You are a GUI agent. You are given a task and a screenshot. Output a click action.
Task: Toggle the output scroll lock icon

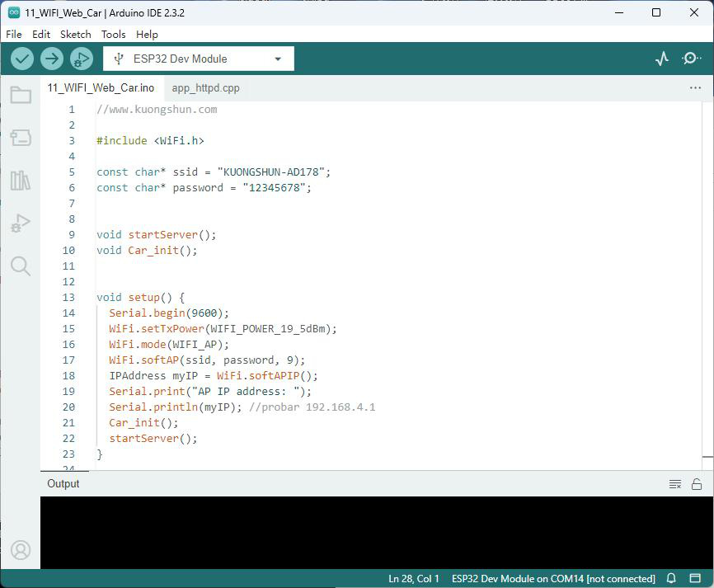pyautogui.click(x=696, y=484)
